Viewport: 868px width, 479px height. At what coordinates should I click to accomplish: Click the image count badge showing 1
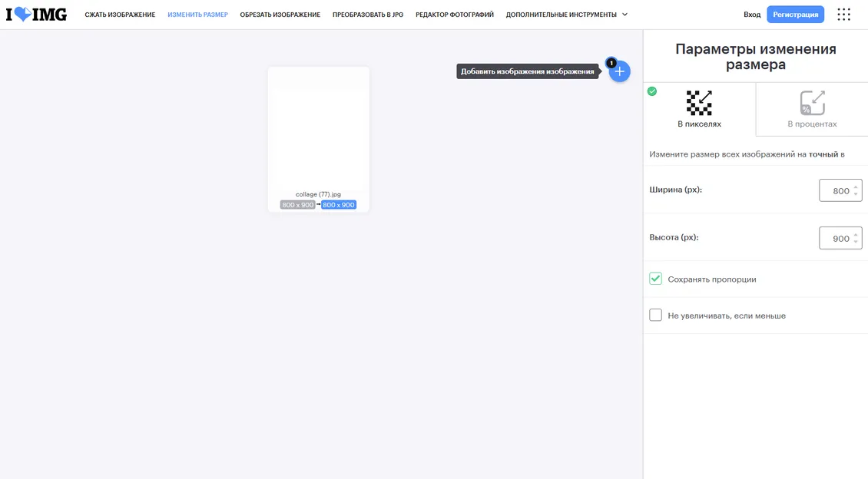pyautogui.click(x=611, y=63)
